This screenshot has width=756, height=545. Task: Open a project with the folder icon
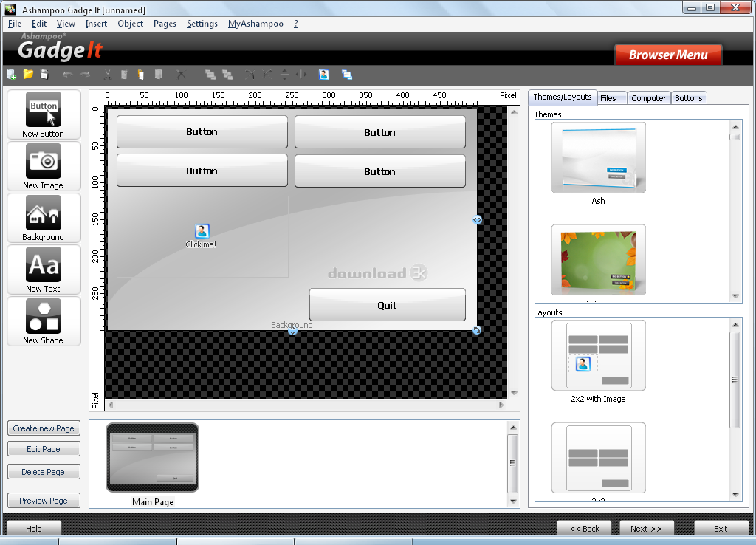pos(28,75)
